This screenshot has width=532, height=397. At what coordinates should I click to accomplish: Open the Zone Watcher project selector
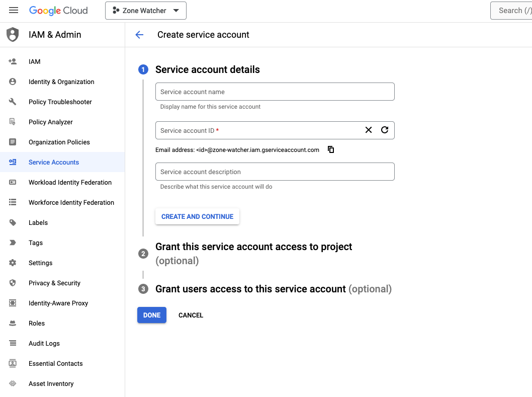(145, 11)
